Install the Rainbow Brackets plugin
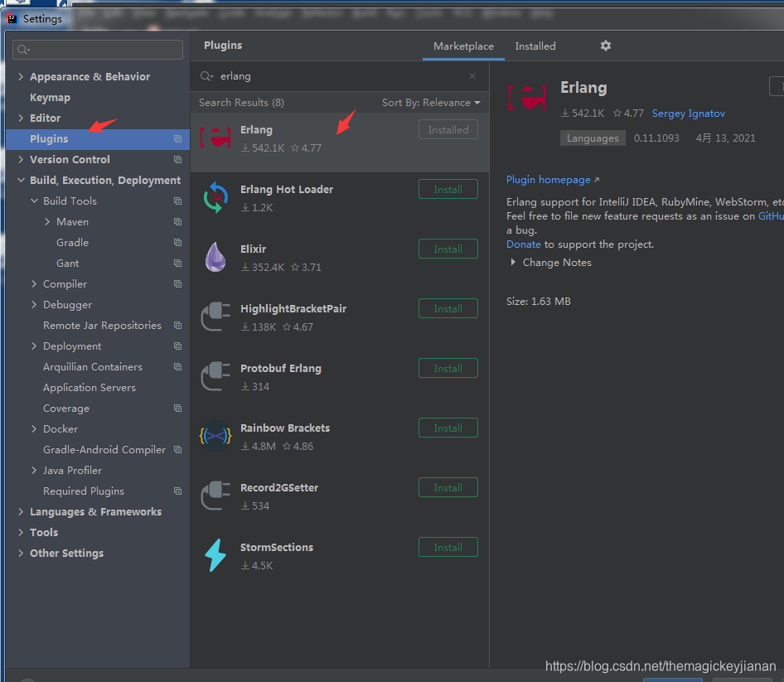The width and height of the screenshot is (784, 682). click(448, 428)
